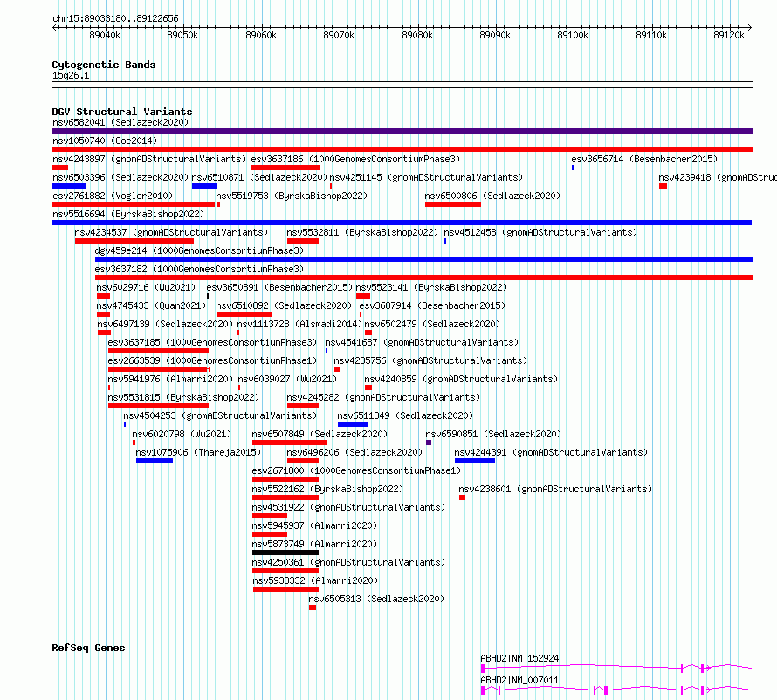Open the nsv6020798 (Wu2021) label

coord(182,434)
